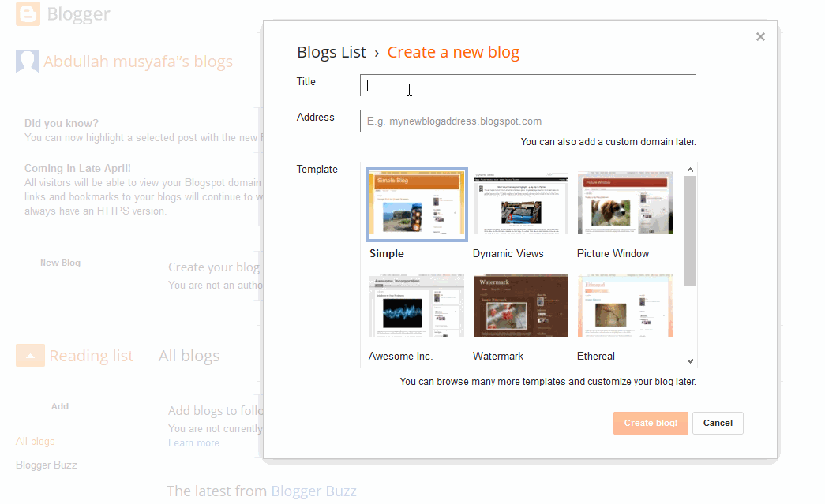
Task: Select the Simple template thumbnail
Action: click(x=417, y=204)
